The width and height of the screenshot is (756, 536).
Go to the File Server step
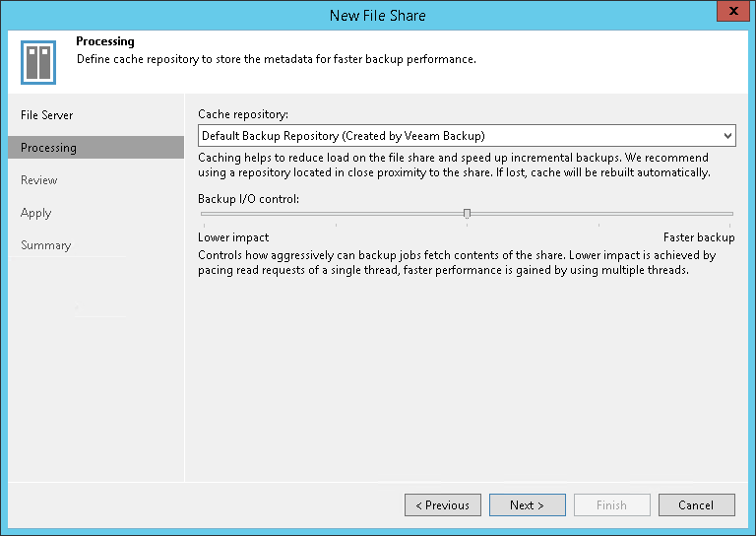tap(47, 115)
